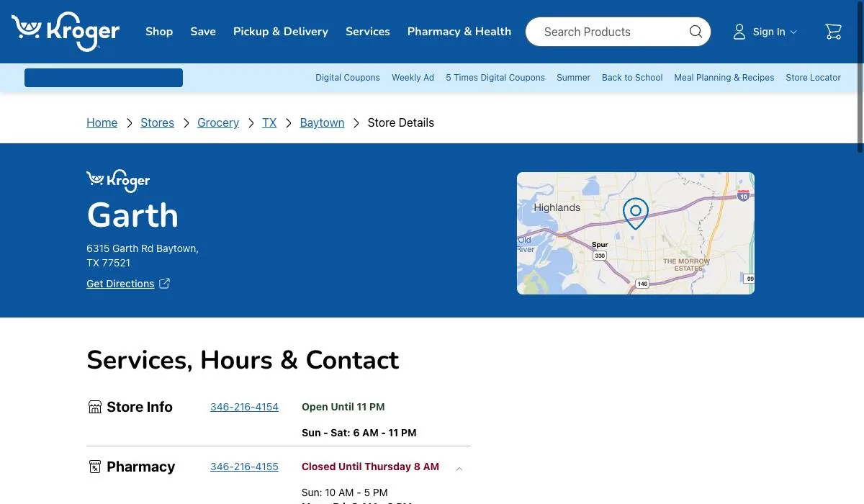Click the map location pin marker

coord(636,214)
